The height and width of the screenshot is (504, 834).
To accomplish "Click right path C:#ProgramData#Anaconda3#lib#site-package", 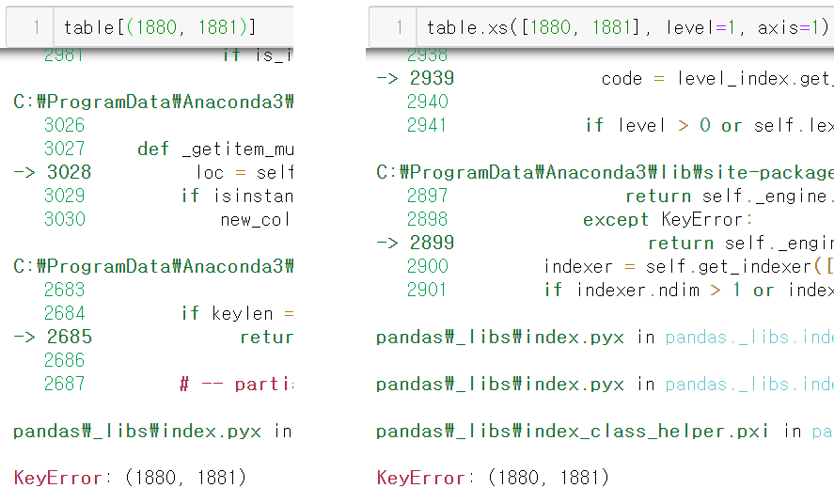I will click(605, 172).
